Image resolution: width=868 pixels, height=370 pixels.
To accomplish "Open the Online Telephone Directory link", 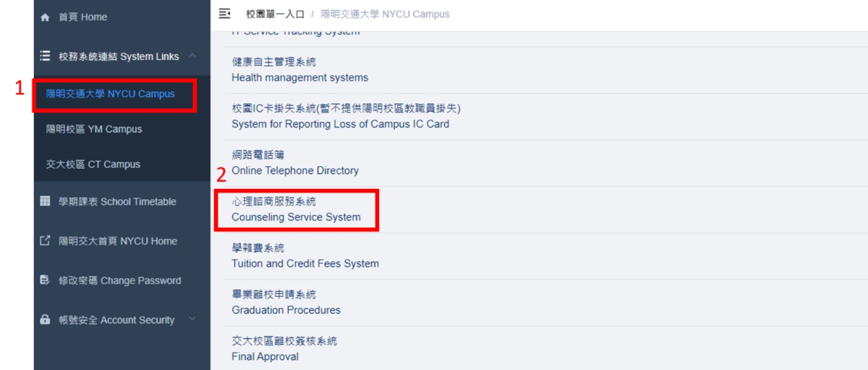I will pos(295,171).
